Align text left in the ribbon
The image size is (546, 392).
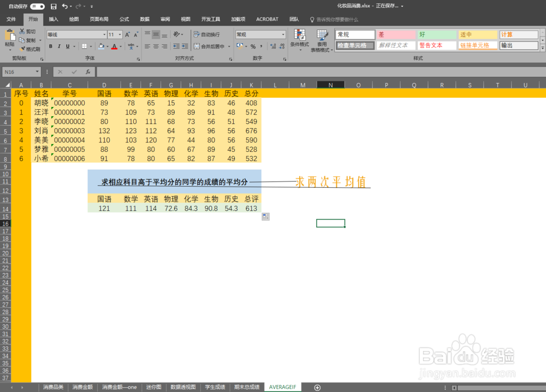147,46
